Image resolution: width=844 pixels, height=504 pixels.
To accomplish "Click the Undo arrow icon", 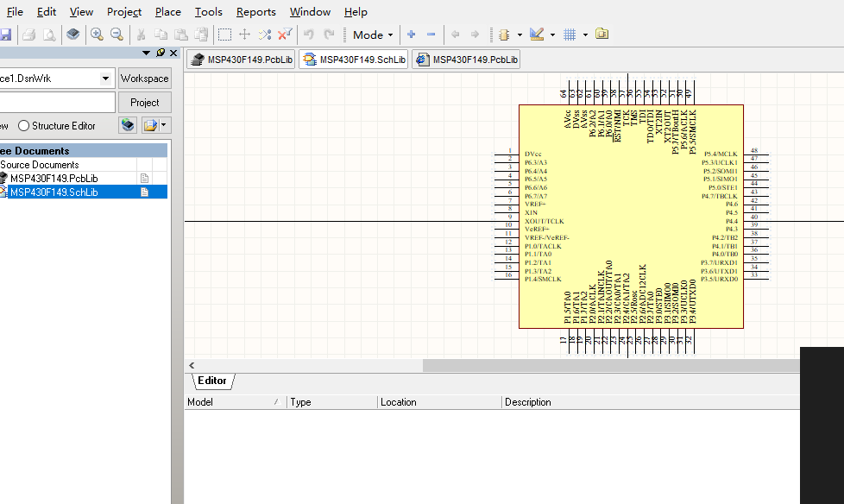I will point(308,35).
